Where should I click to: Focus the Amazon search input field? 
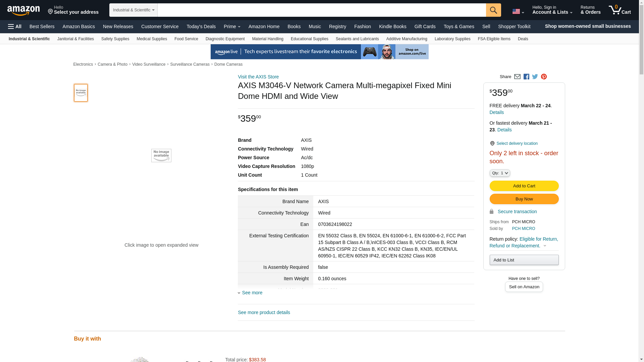(321, 10)
